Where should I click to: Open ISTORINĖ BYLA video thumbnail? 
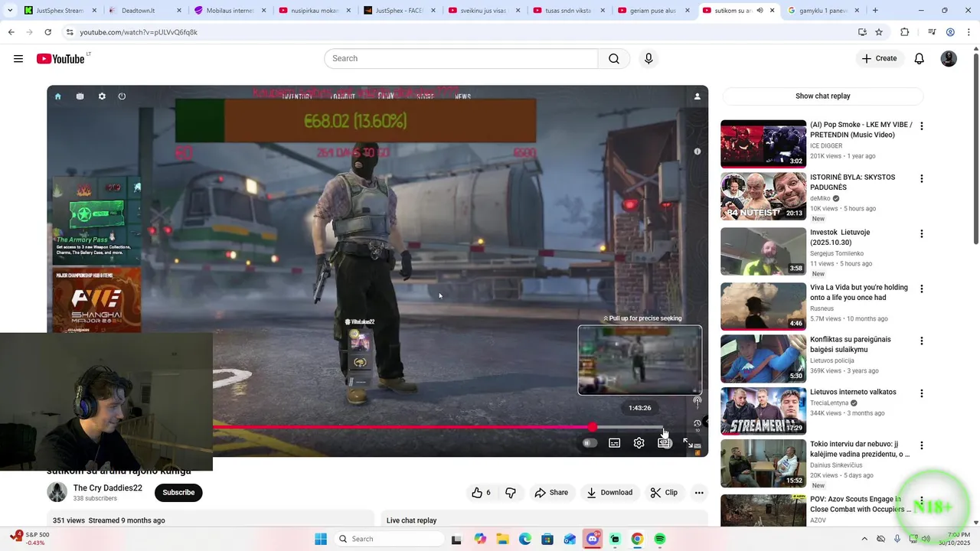click(x=763, y=196)
